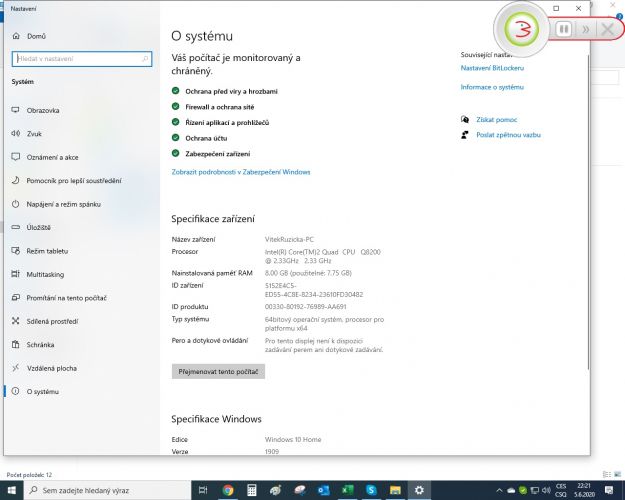The image size is (625, 500).
Task: Click Přejmenovat tento počítač button
Action: pyautogui.click(x=218, y=372)
